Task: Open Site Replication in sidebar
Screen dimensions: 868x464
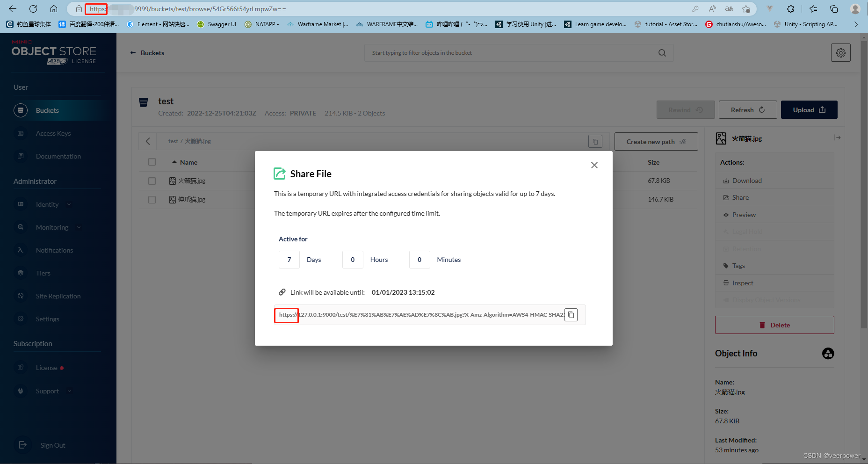Action: tap(58, 296)
